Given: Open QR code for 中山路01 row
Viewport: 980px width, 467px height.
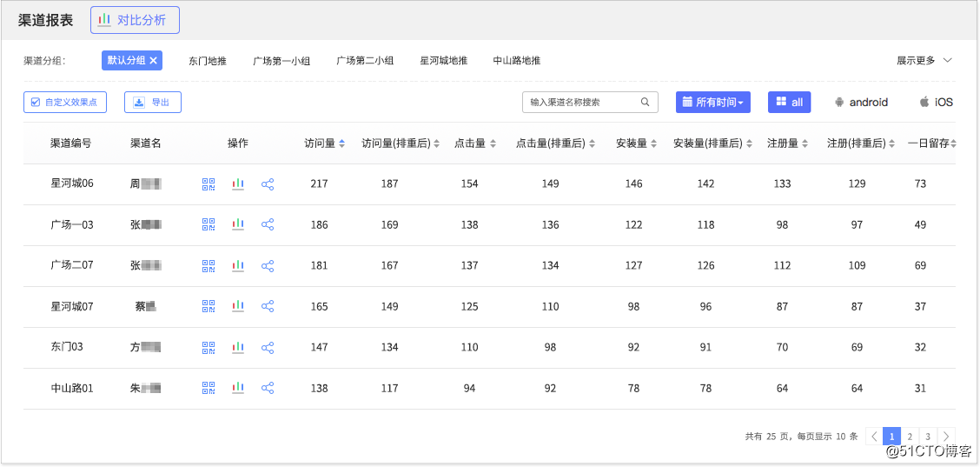Looking at the screenshot, I should pos(209,389).
